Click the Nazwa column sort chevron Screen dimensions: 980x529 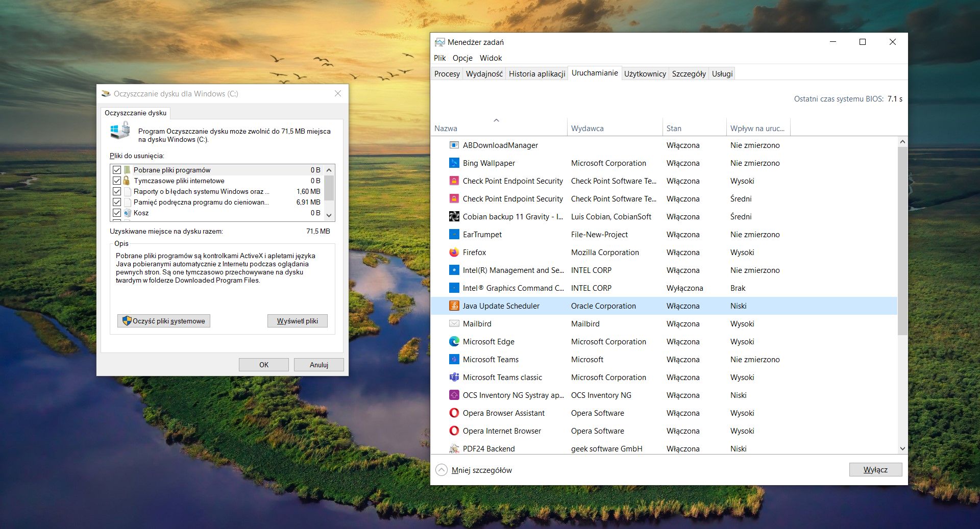pyautogui.click(x=496, y=120)
